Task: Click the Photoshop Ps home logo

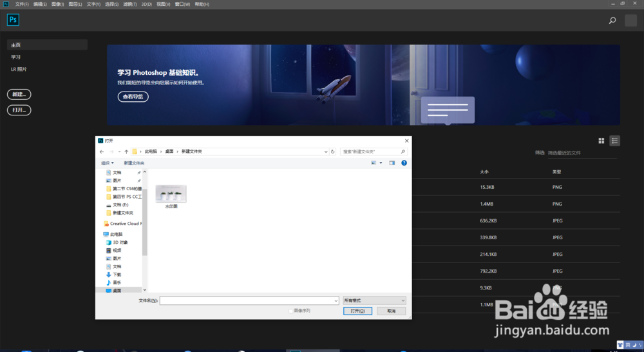Action: (x=13, y=20)
